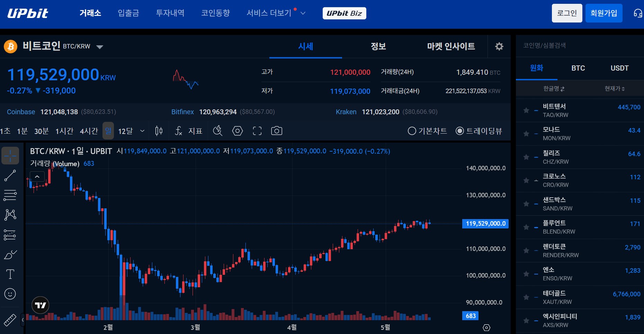The height and width of the screenshot is (334, 644).
Task: Favorite 크로노스 CRO/KRW with star
Action: tap(526, 180)
